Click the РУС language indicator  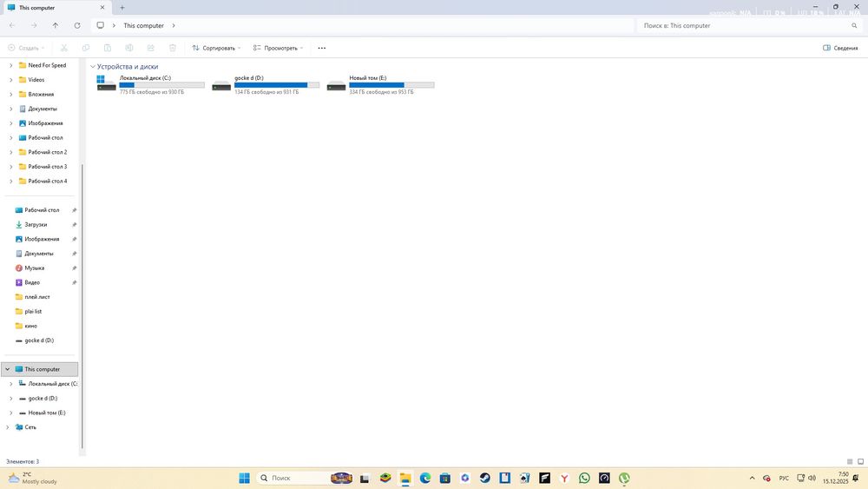pyautogui.click(x=784, y=478)
